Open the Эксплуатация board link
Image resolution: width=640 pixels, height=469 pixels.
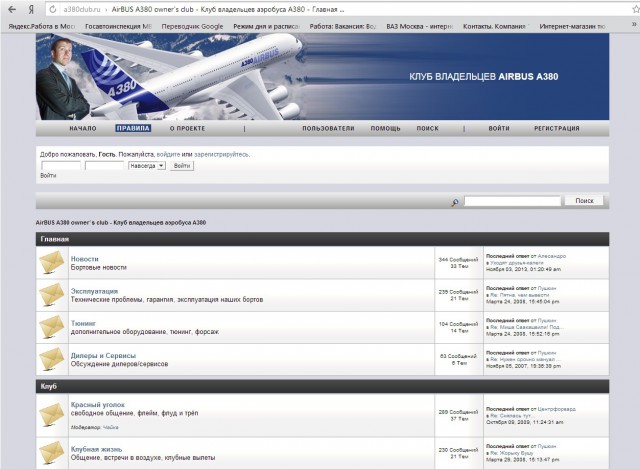pos(94,291)
